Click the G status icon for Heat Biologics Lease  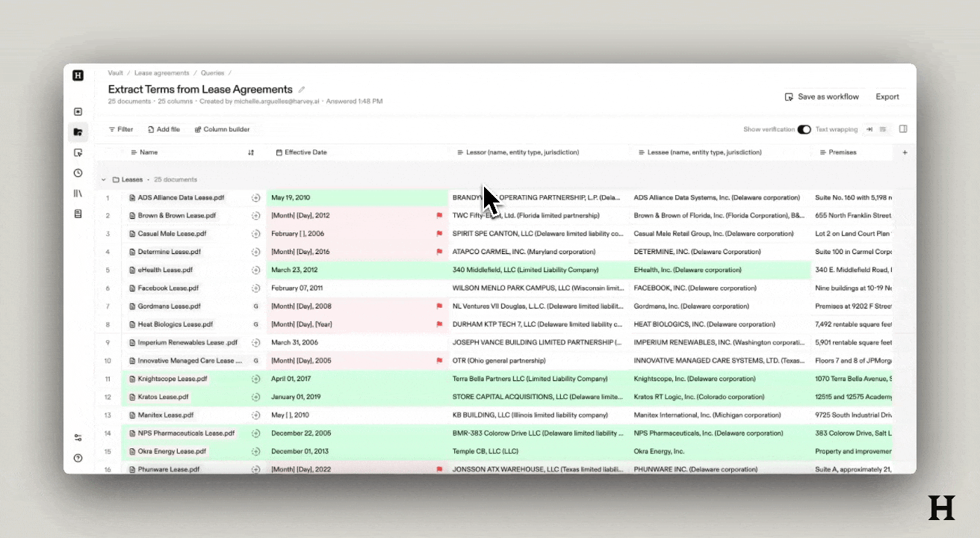[x=255, y=324]
